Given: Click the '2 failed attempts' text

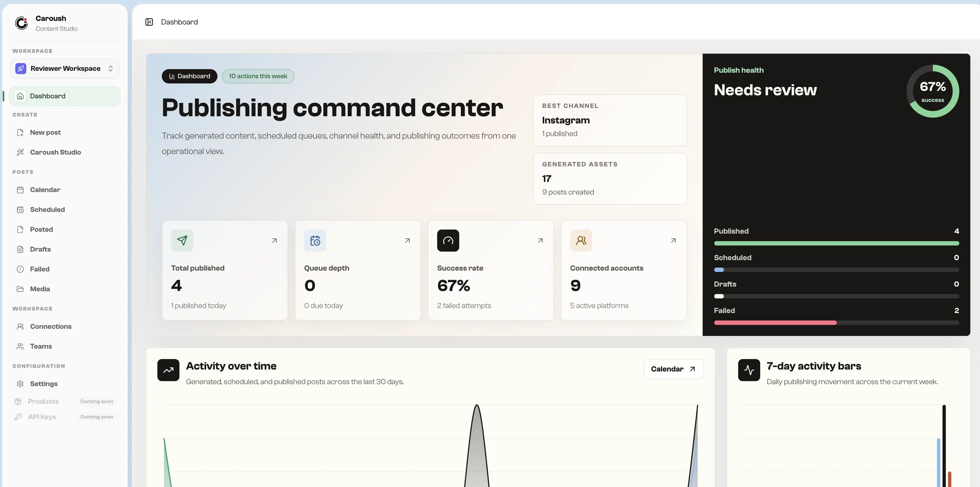Looking at the screenshot, I should [464, 305].
